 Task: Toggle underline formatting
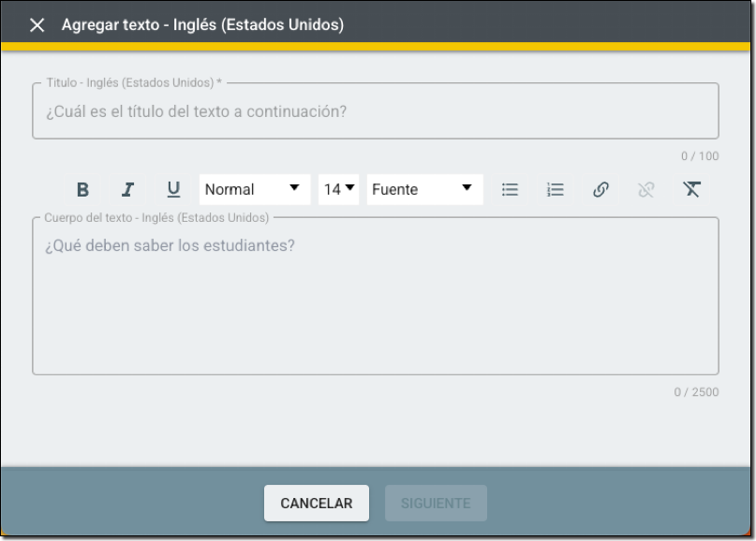[173, 189]
